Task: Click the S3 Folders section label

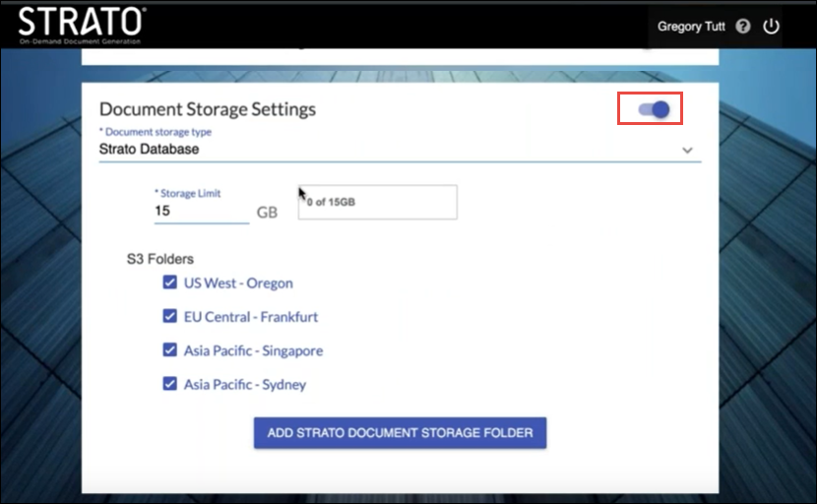Action: point(160,260)
